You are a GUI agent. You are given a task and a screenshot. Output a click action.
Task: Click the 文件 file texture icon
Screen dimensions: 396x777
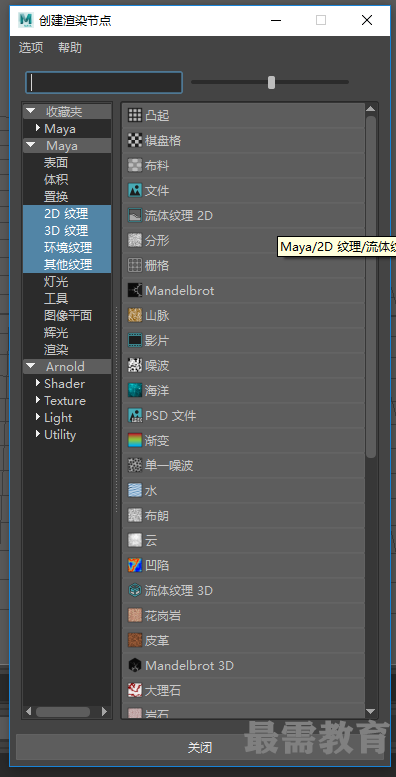point(135,191)
